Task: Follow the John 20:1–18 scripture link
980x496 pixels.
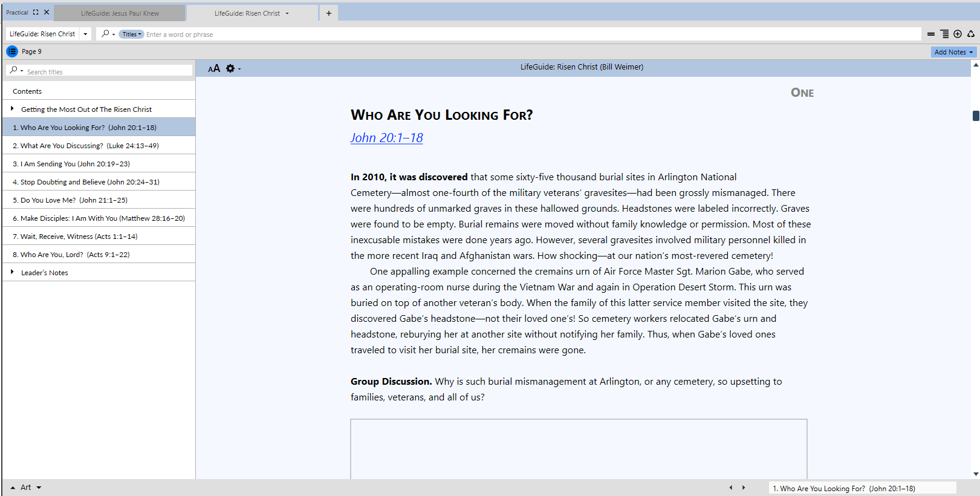Action: [x=386, y=138]
